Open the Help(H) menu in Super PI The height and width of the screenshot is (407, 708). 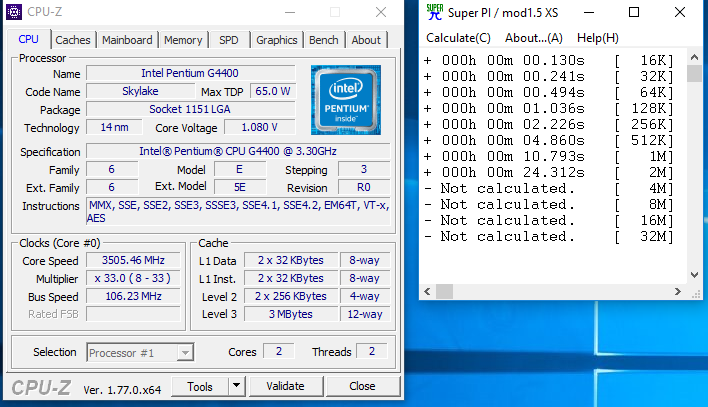point(598,38)
